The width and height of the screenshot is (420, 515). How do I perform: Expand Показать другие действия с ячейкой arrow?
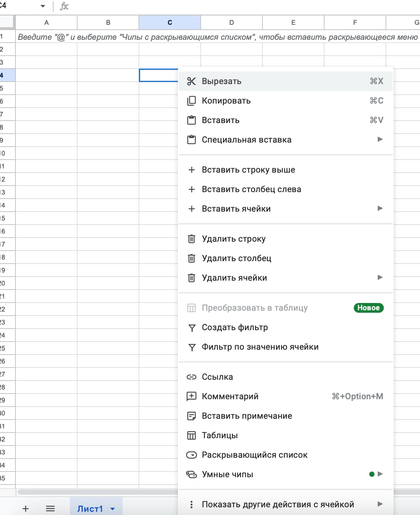[380, 504]
